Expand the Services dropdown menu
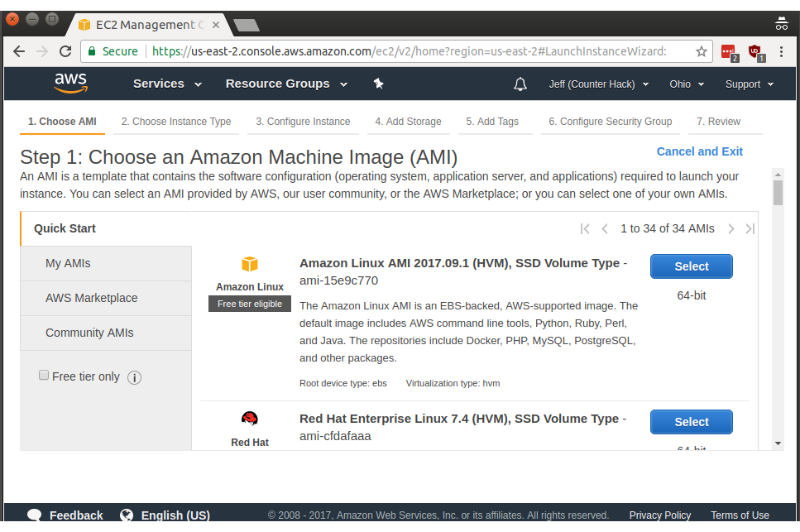 pyautogui.click(x=167, y=84)
